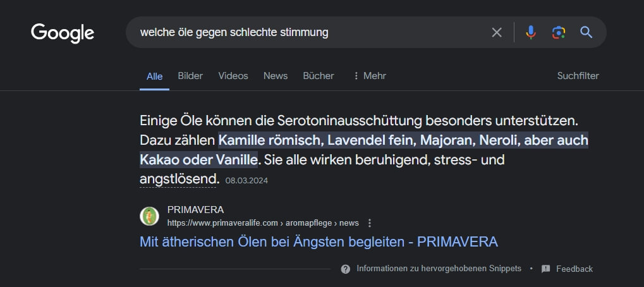Open Google Lens image search
The width and height of the screenshot is (644, 287).
tap(558, 32)
